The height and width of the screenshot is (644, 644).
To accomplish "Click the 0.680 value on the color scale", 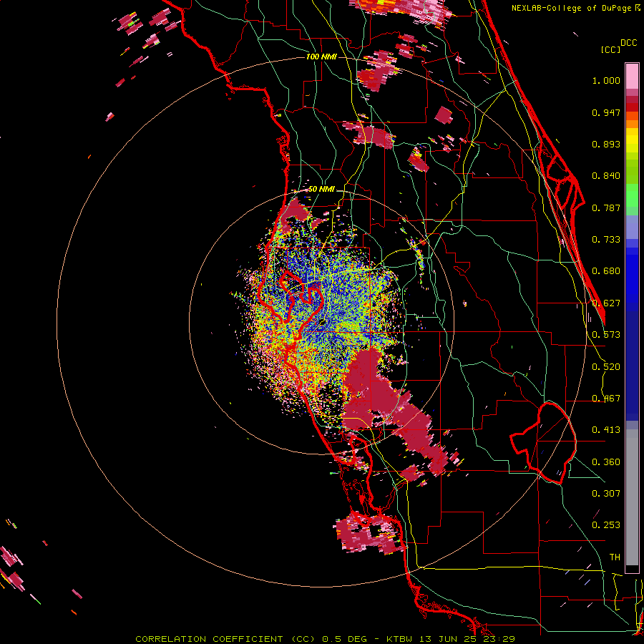I will [606, 271].
